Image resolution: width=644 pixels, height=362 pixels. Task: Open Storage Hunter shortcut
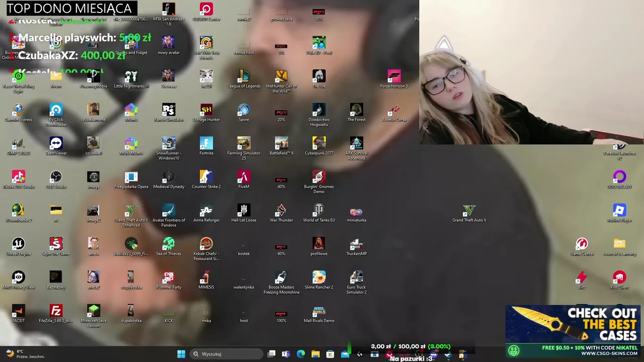206,113
